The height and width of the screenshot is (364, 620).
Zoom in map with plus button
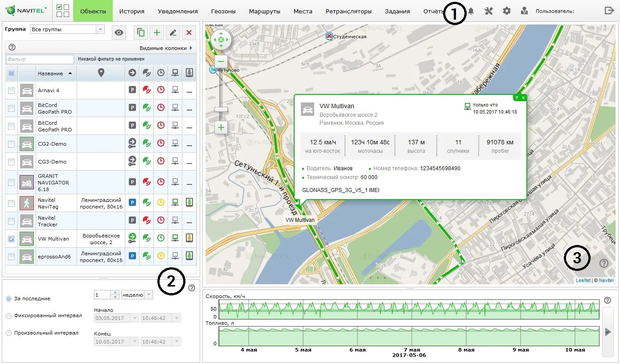221,128
